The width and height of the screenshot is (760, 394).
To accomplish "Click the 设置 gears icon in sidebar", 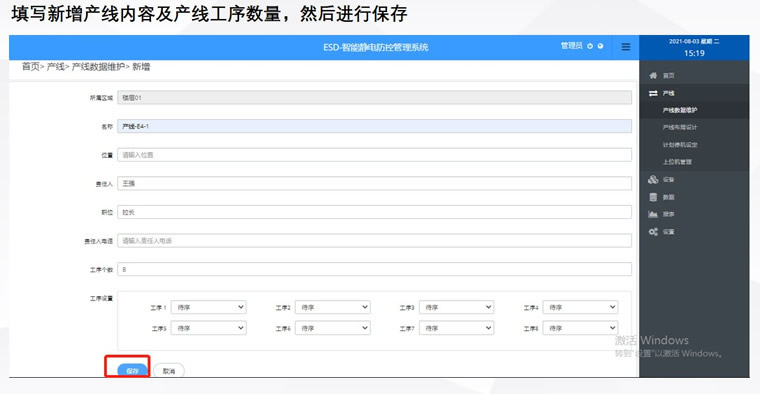I will [x=653, y=232].
